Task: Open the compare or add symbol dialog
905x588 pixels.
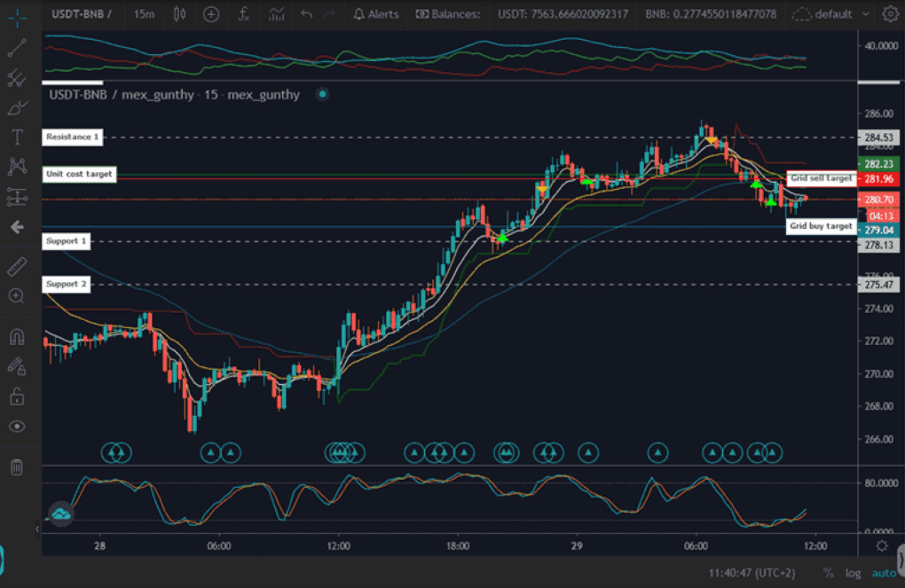Action: pos(211,14)
